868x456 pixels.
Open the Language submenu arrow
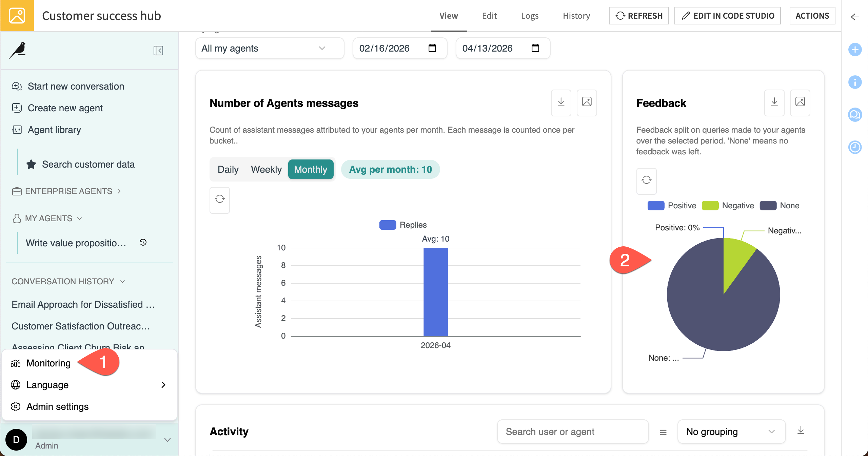[163, 385]
